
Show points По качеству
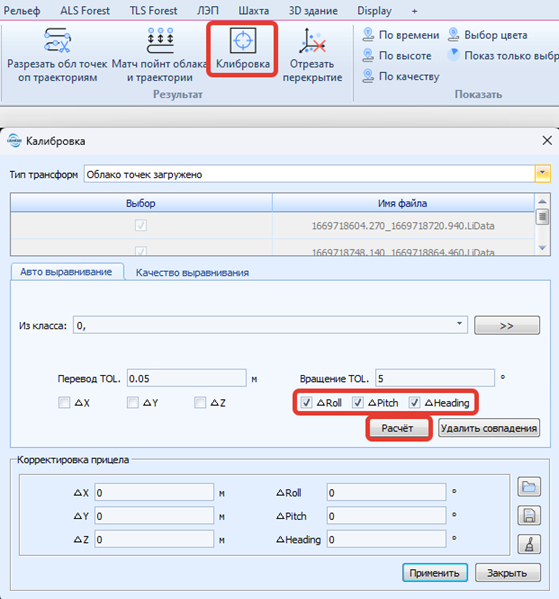tap(400, 76)
